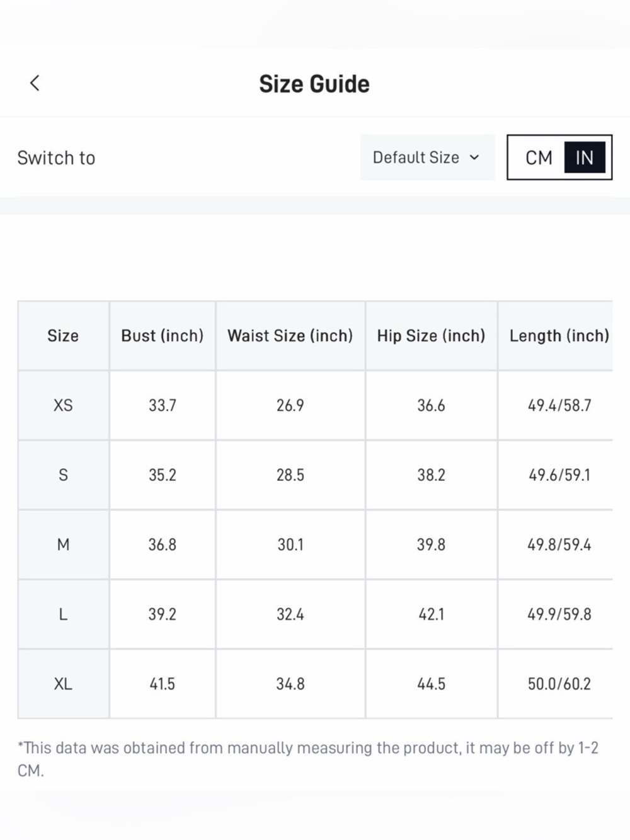Click the XS bust value 33.7
The height and width of the screenshot is (840, 630).
pos(163,405)
